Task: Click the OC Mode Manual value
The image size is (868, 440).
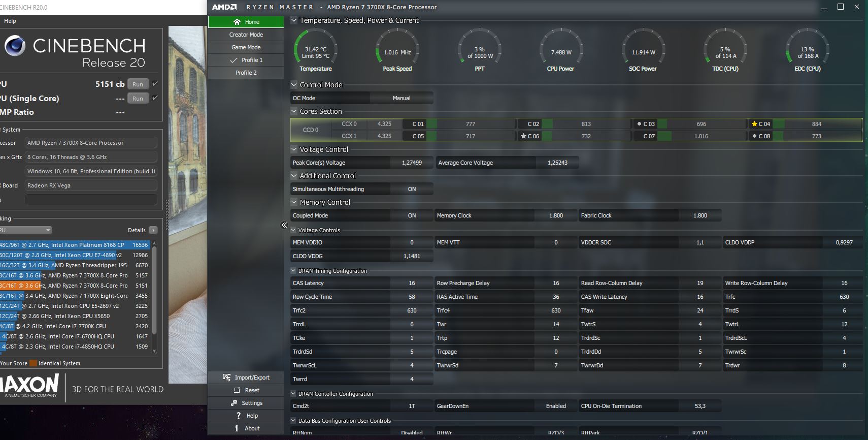Action: point(402,98)
